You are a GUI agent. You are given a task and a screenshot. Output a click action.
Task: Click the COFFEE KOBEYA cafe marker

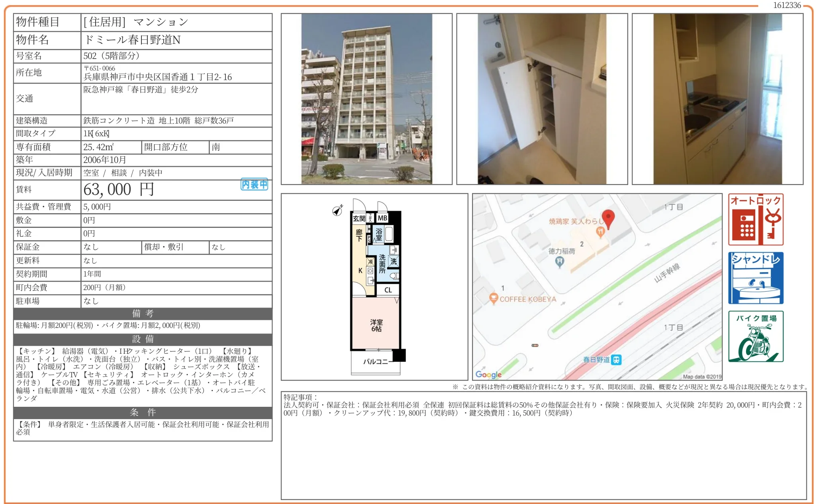click(x=494, y=298)
